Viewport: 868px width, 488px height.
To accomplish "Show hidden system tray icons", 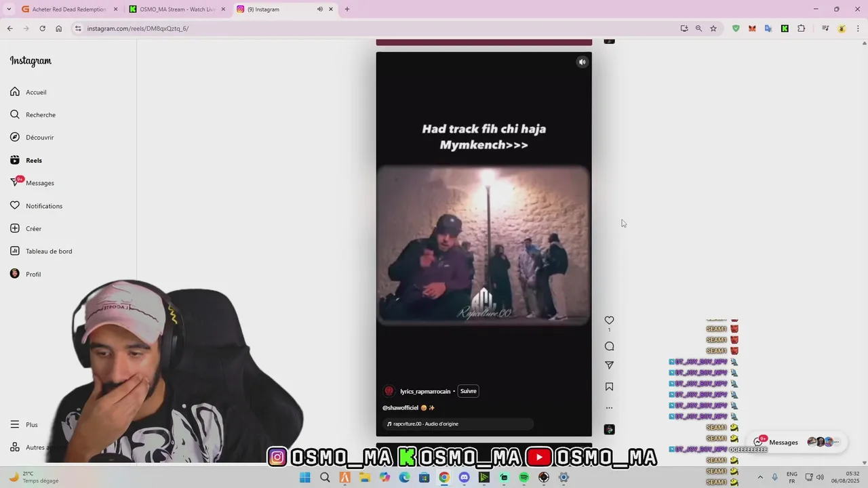I will coord(759,477).
